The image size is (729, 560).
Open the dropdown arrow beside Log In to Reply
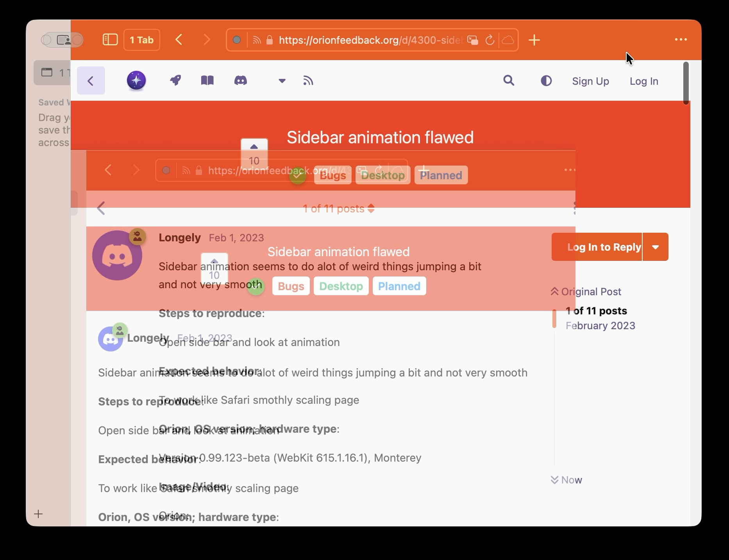click(x=655, y=247)
